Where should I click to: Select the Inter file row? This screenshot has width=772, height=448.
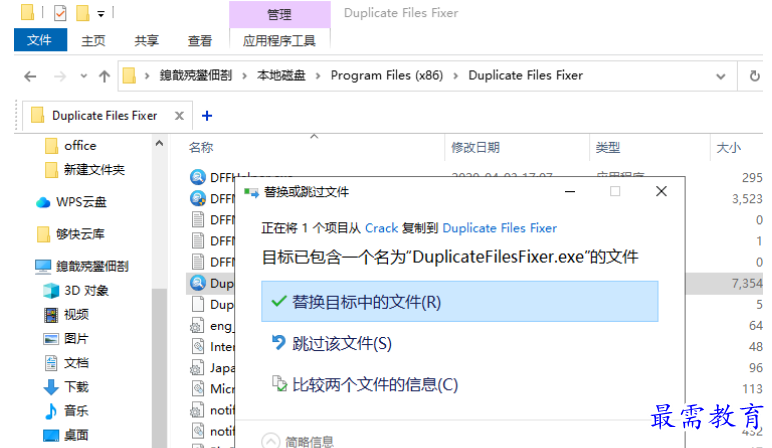(211, 347)
